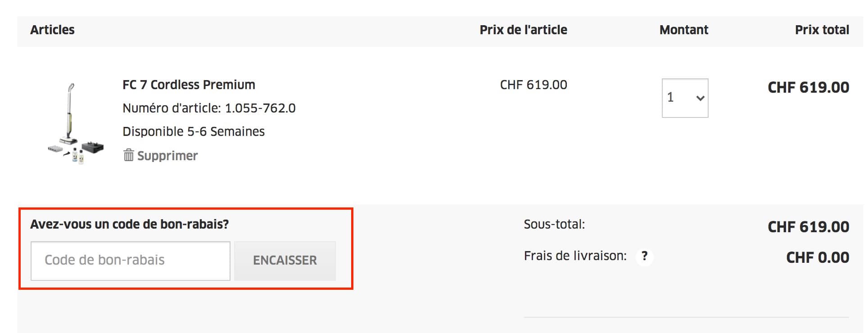Click the highlighted discount code question prompt

(130, 224)
